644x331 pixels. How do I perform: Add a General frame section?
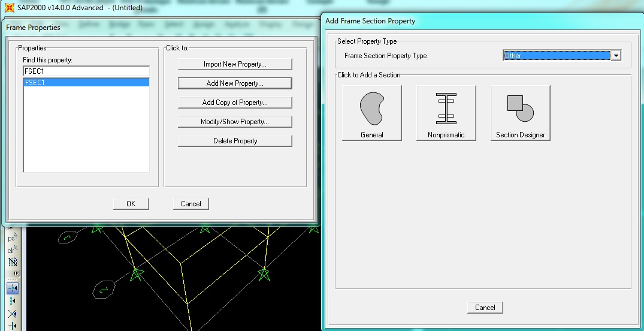click(x=371, y=113)
